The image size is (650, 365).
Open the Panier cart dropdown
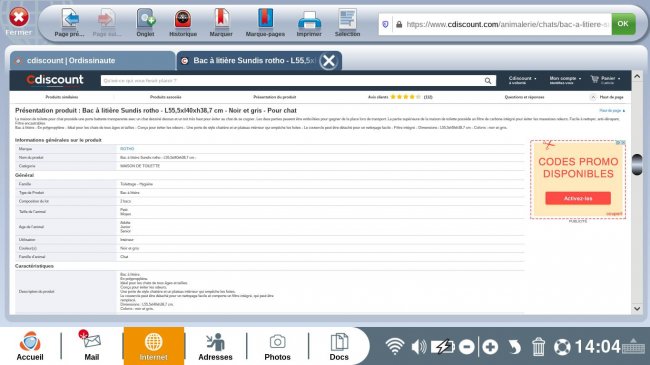click(x=606, y=80)
